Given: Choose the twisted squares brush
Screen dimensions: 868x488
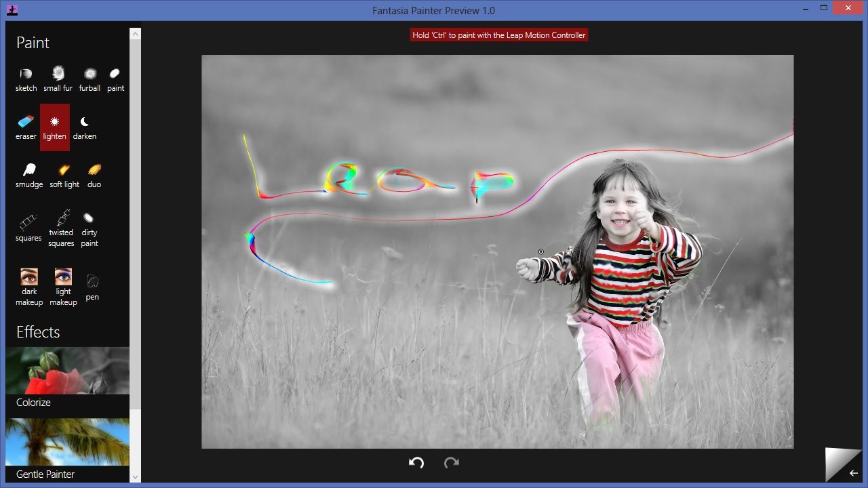Looking at the screenshot, I should (61, 227).
